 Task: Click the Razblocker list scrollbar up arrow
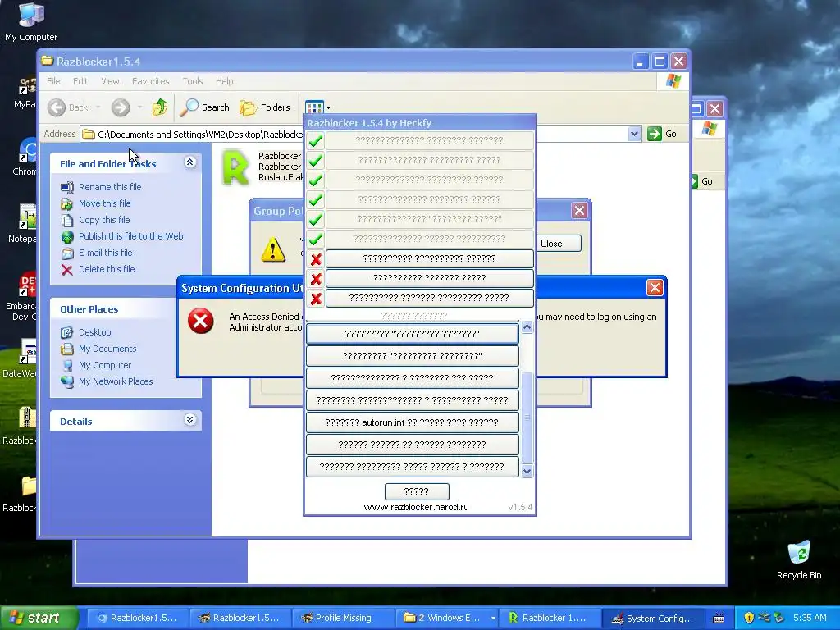tap(527, 326)
